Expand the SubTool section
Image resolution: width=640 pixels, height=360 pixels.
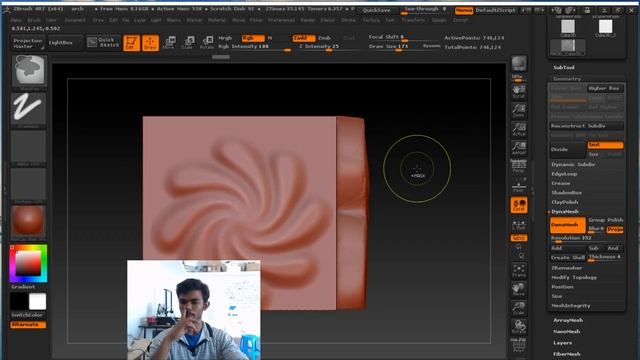[564, 67]
